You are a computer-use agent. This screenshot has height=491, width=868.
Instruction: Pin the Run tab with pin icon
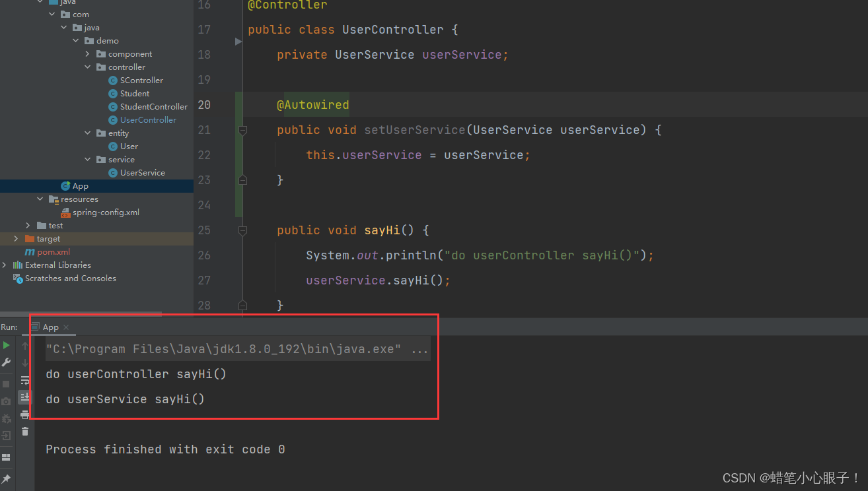point(6,478)
